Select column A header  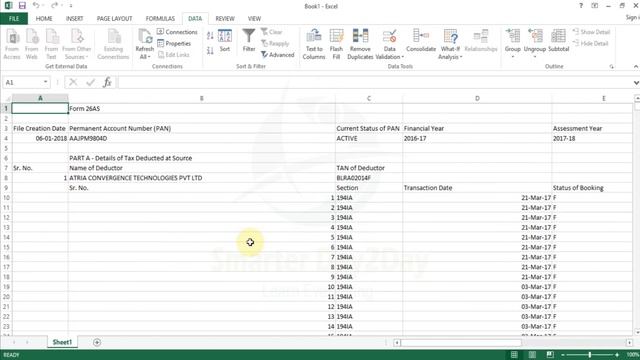tap(40, 98)
